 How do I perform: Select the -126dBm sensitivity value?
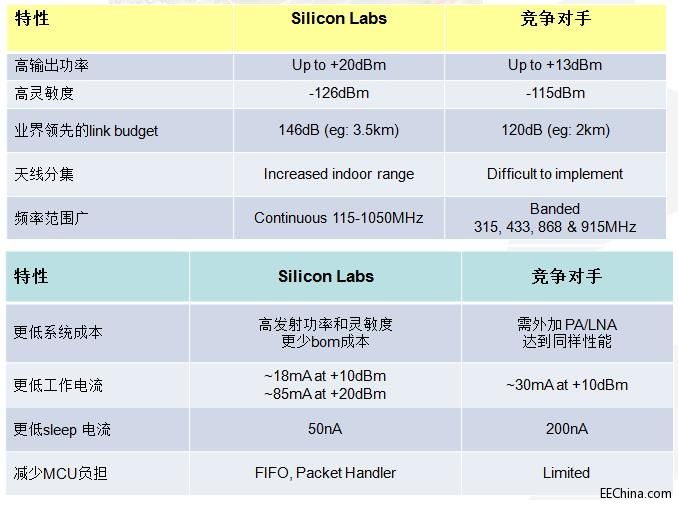click(x=339, y=93)
